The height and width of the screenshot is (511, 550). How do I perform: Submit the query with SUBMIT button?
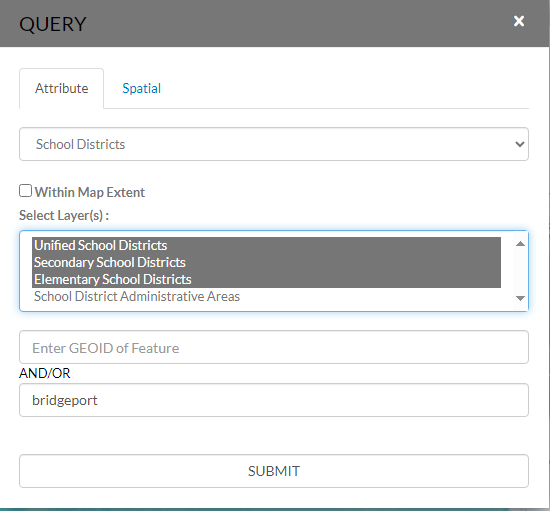[x=274, y=471]
